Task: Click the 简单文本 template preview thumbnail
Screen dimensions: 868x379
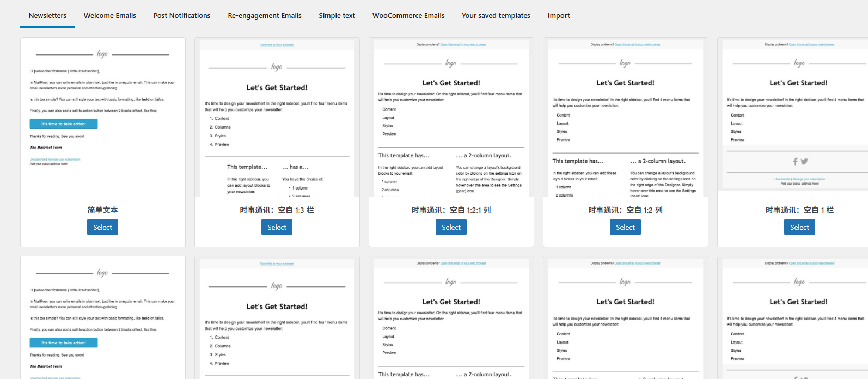Action: pos(103,118)
